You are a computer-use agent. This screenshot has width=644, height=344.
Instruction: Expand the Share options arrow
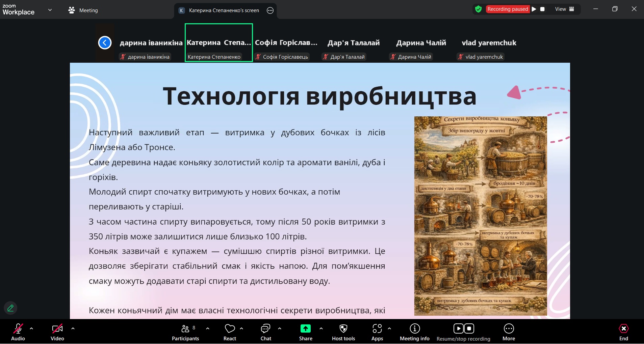[321, 328]
